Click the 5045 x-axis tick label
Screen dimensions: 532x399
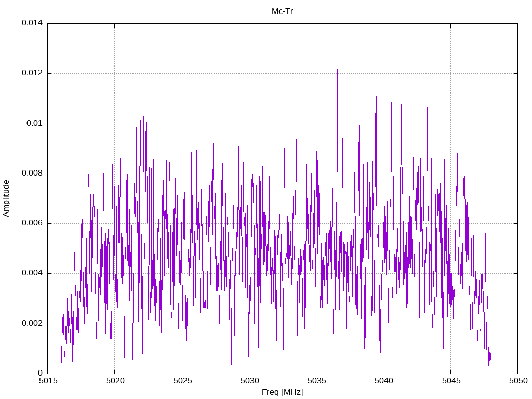[x=451, y=381]
